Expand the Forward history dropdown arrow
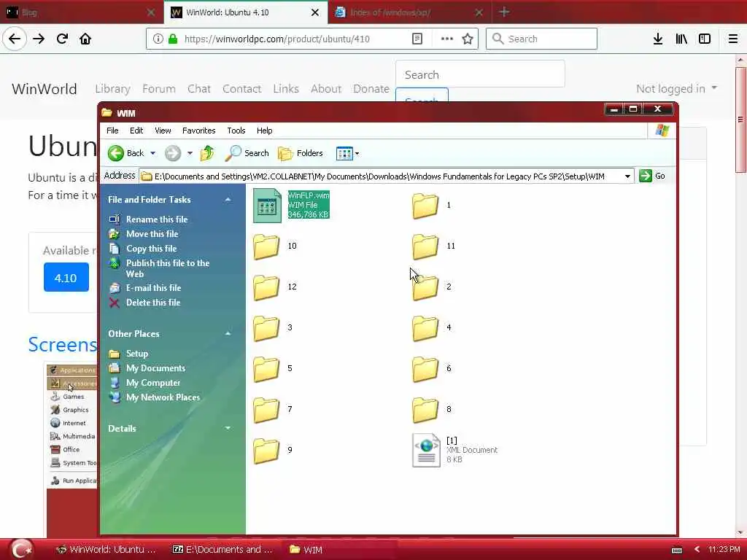 pyautogui.click(x=190, y=153)
